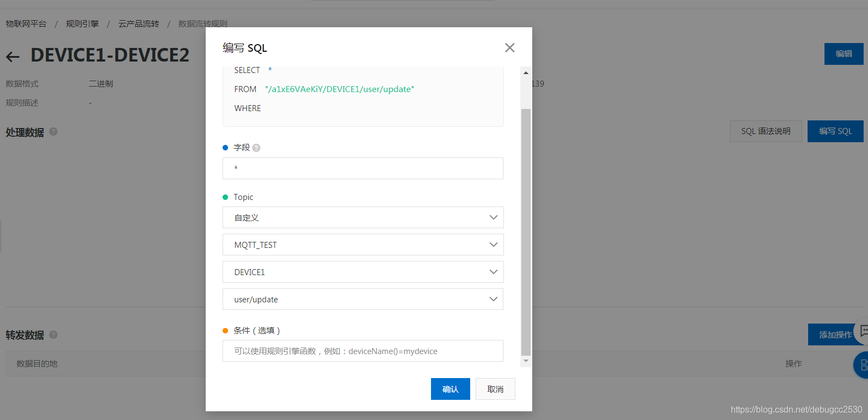Click the help icon next to 字段

coord(256,148)
